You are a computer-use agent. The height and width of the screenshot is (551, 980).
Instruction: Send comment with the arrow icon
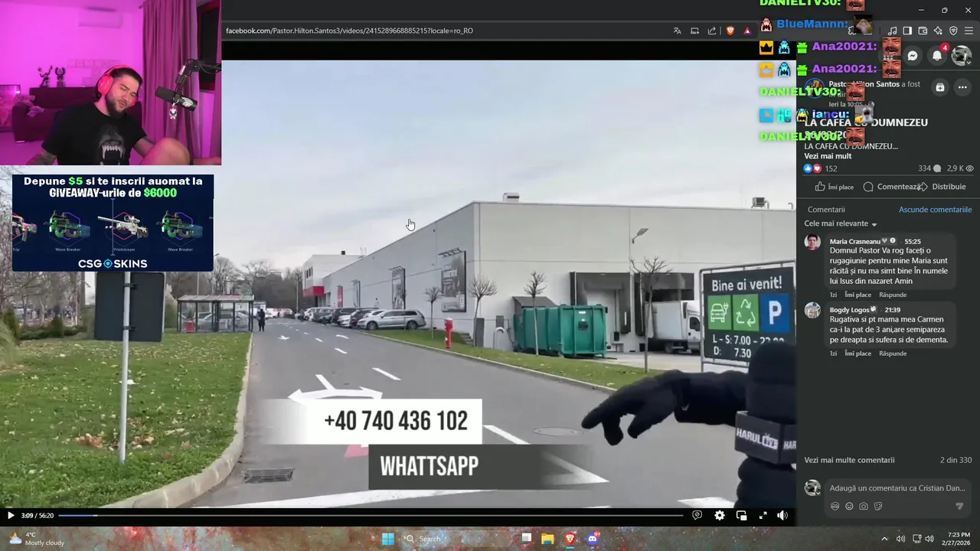tap(959, 506)
